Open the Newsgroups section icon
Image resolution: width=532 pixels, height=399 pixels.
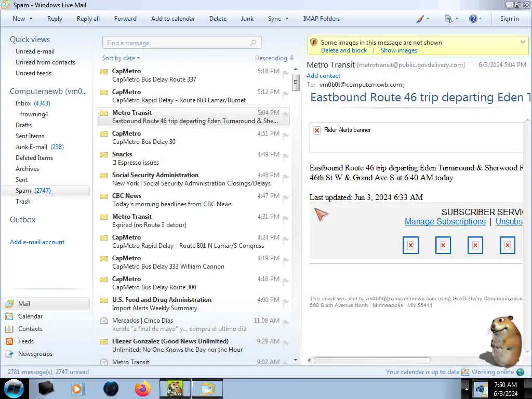point(9,354)
